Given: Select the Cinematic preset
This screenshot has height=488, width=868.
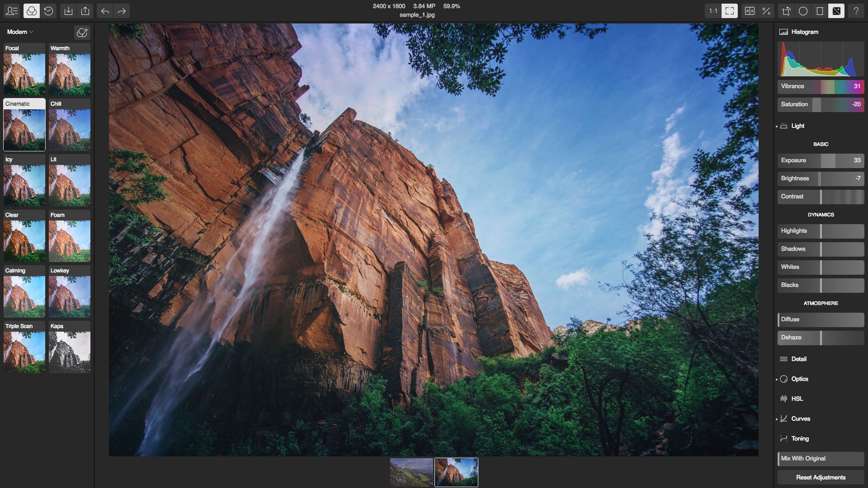Looking at the screenshot, I should click(x=24, y=125).
